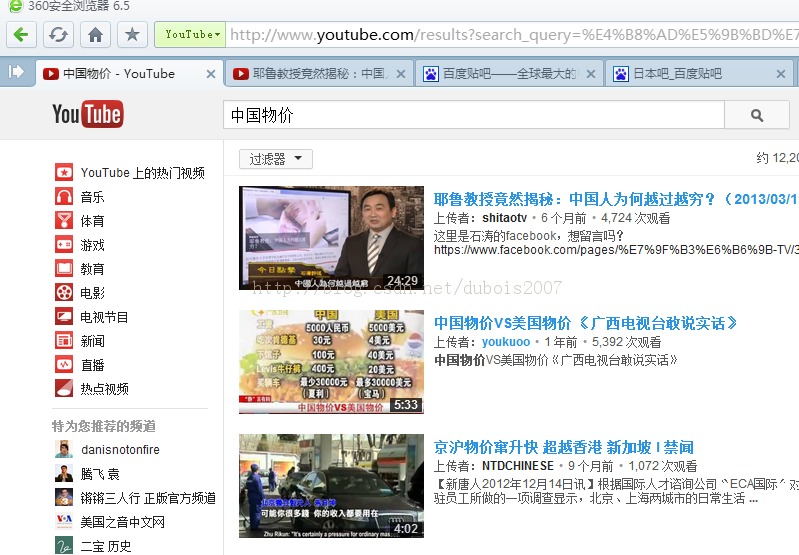
Task: Open the YouTube site badge dropdown in address bar
Action: coord(190,35)
